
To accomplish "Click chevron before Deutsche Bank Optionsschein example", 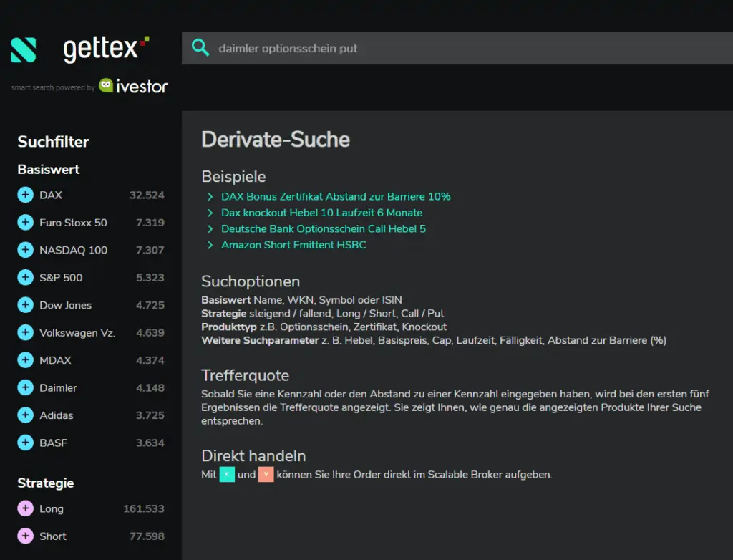I will [210, 228].
